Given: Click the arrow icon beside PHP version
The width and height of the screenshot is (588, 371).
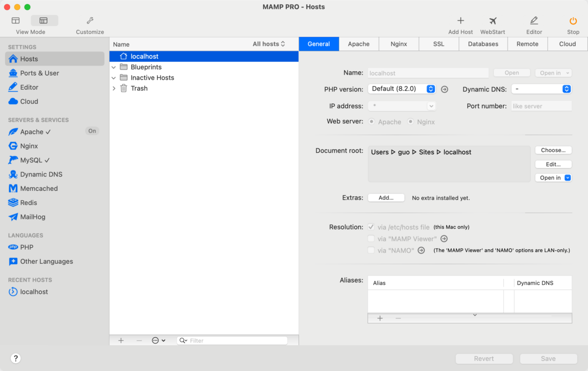Looking at the screenshot, I should point(444,89).
